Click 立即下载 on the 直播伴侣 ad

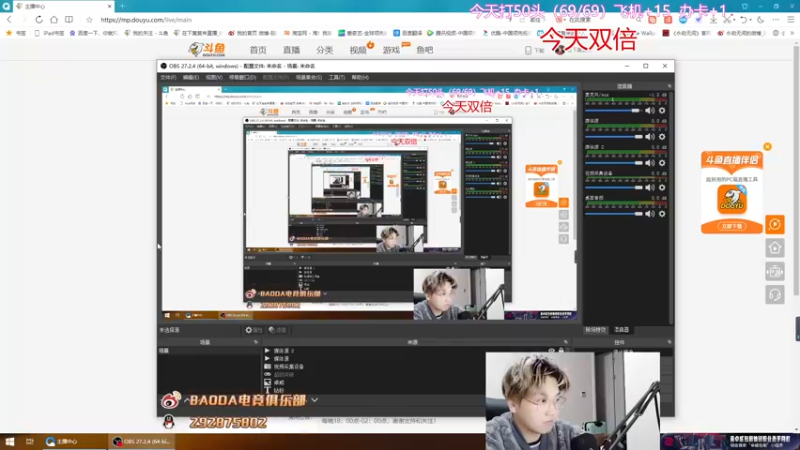(732, 226)
